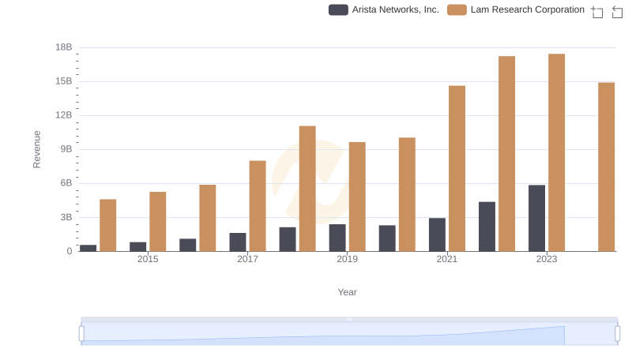Click the 2015 x-axis label

(x=148, y=259)
